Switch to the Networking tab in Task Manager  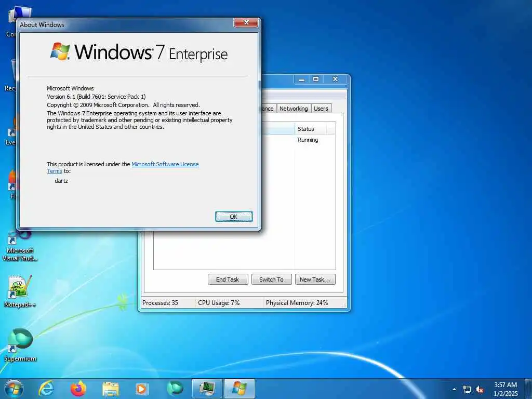pyautogui.click(x=294, y=109)
